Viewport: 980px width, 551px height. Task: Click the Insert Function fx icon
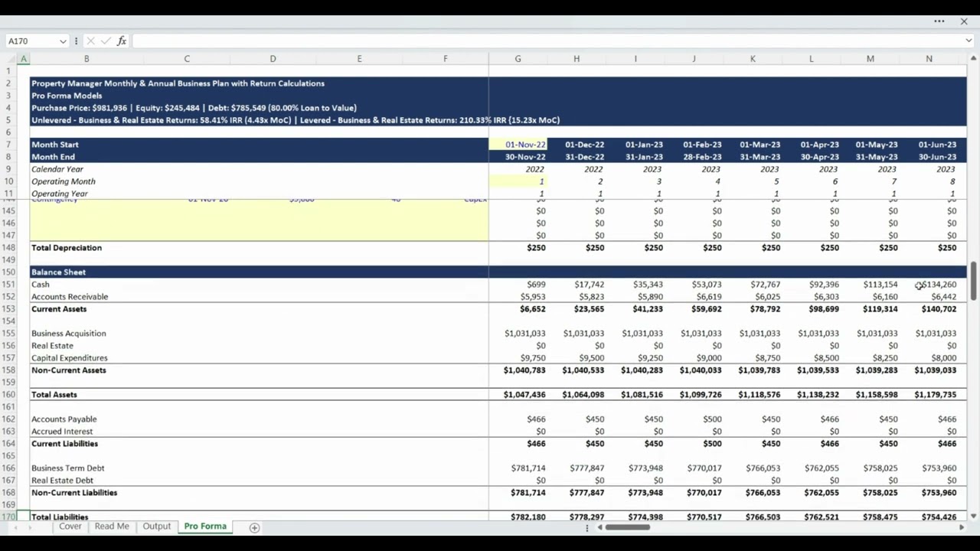[x=122, y=41]
